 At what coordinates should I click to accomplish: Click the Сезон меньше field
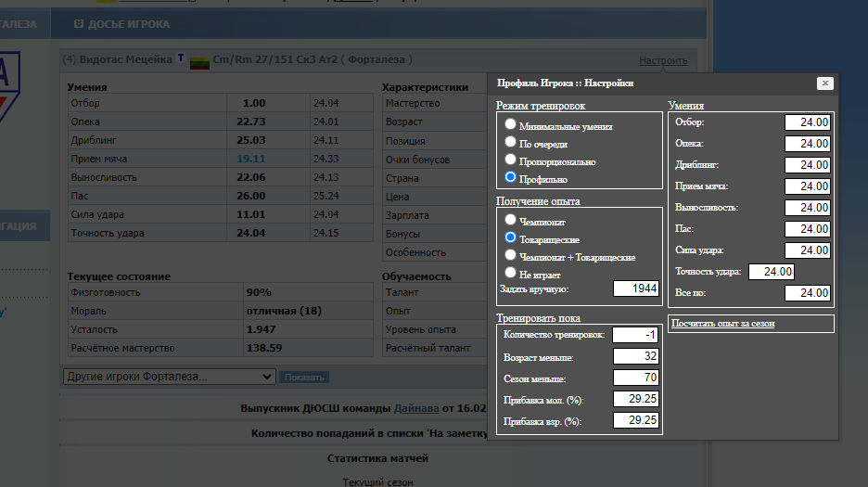[x=635, y=378]
